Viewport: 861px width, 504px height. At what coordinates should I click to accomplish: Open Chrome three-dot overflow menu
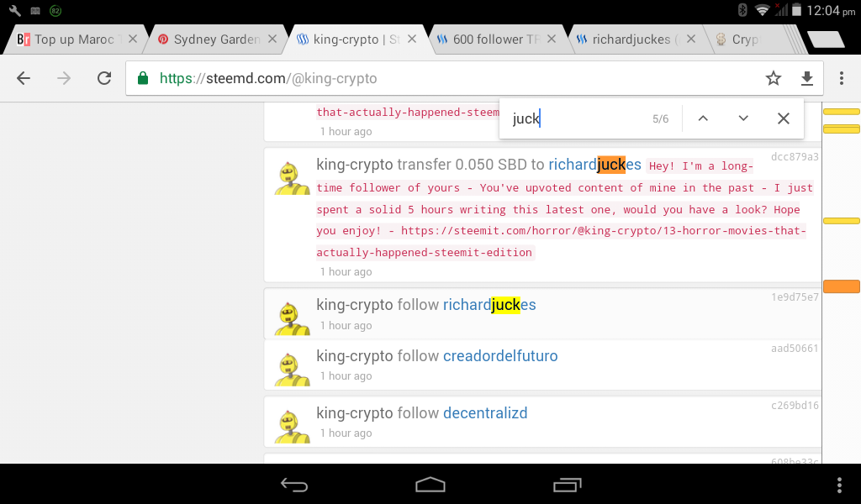tap(841, 78)
